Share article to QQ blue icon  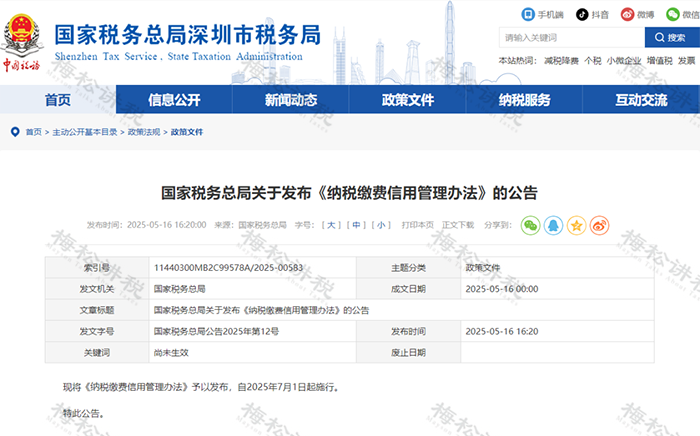(553, 225)
